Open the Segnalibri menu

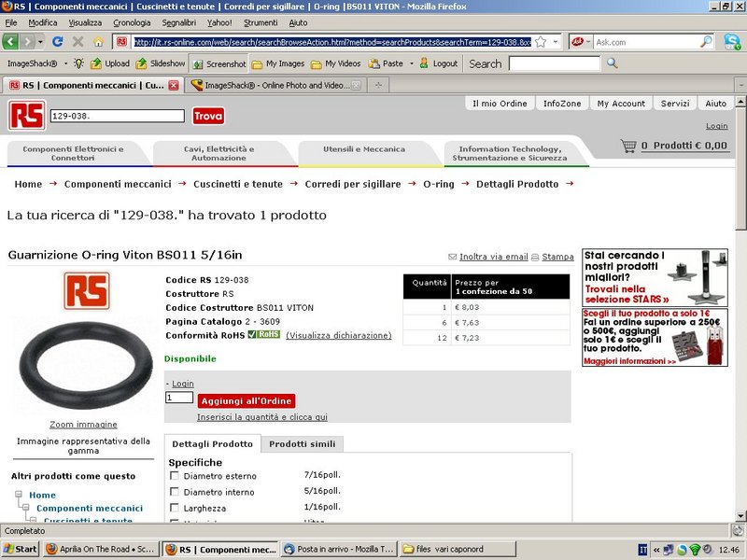[x=179, y=22]
